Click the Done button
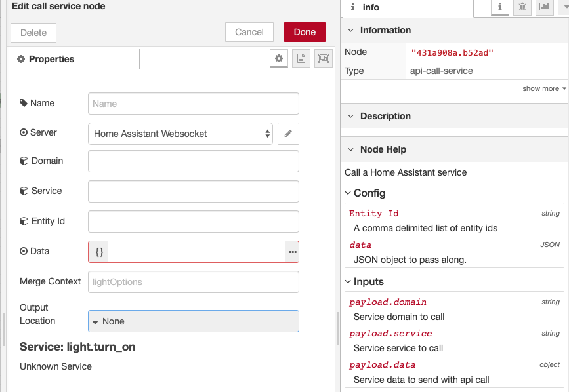Image resolution: width=569 pixels, height=392 pixels. tap(304, 31)
